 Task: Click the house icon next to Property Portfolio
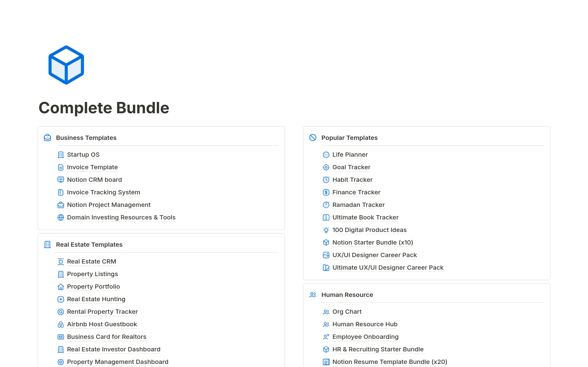click(61, 287)
